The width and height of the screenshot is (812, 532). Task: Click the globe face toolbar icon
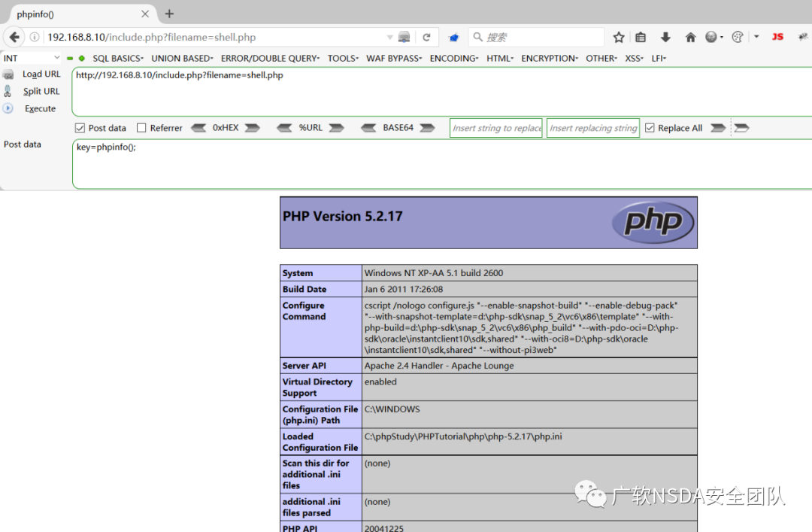coord(711,37)
